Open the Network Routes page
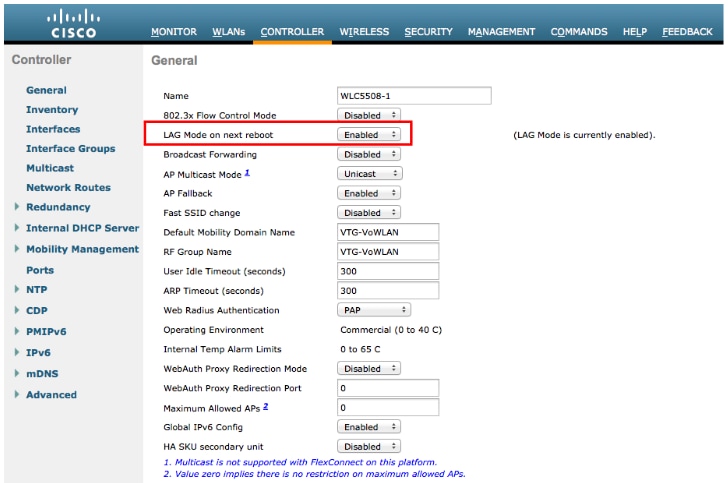This screenshot has width=728, height=483. click(x=68, y=188)
